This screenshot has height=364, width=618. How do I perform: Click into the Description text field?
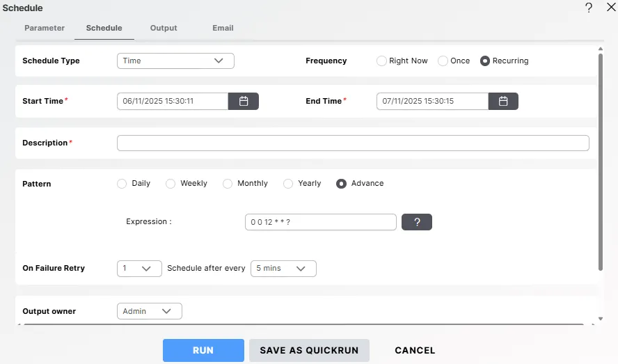pyautogui.click(x=353, y=143)
